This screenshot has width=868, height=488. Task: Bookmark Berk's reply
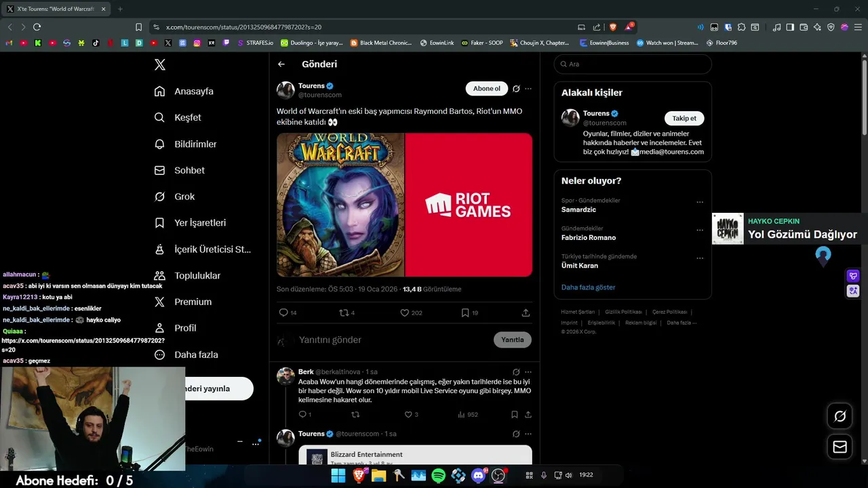point(515,414)
